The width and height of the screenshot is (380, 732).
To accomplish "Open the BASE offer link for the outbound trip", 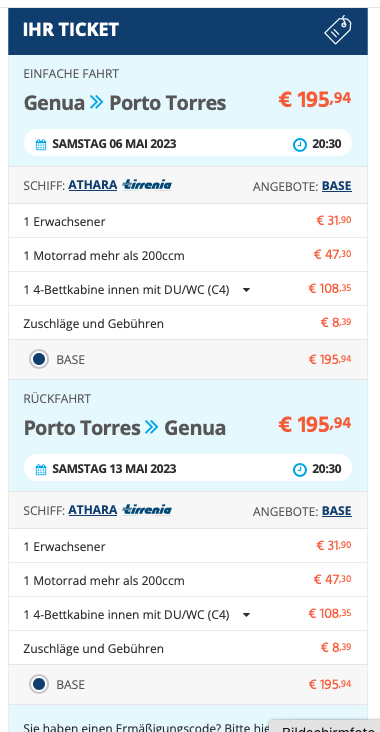I will [x=337, y=186].
